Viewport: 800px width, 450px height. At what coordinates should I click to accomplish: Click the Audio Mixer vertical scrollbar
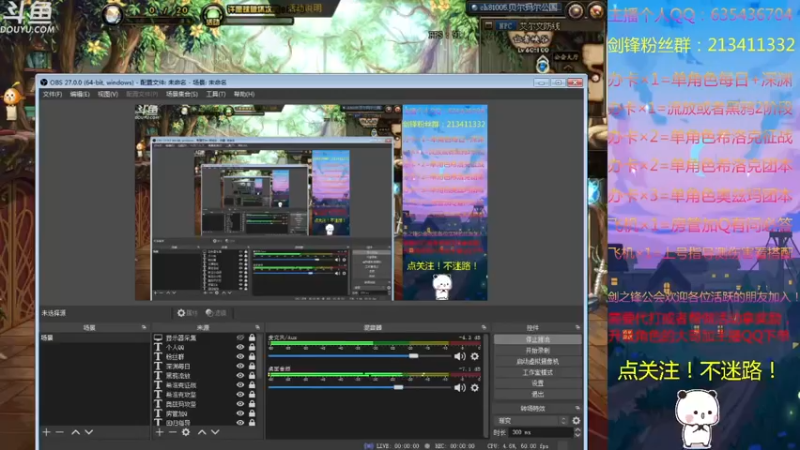click(x=486, y=385)
